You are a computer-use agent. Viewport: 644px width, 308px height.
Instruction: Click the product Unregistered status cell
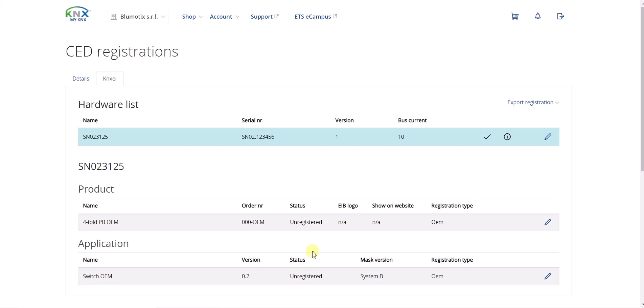(306, 222)
